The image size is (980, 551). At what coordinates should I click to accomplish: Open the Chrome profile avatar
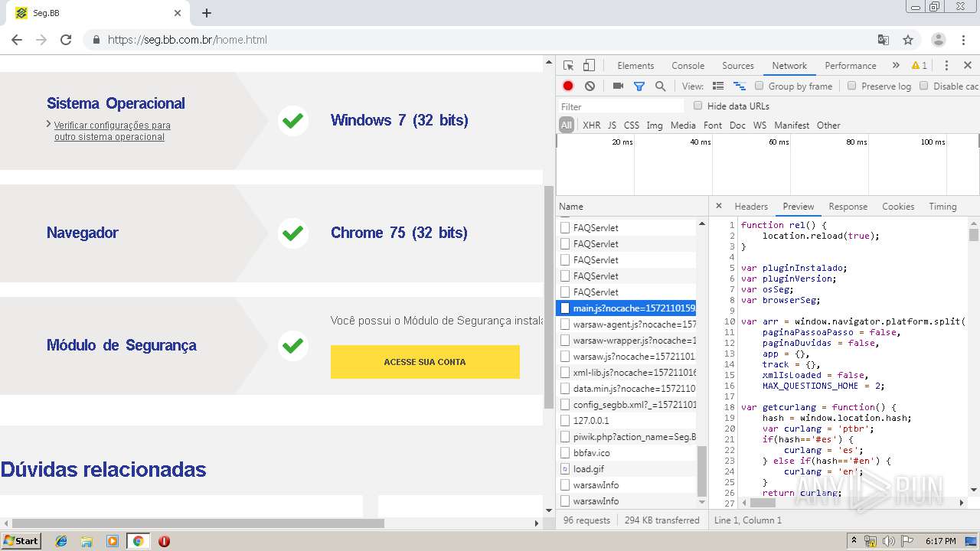click(939, 40)
